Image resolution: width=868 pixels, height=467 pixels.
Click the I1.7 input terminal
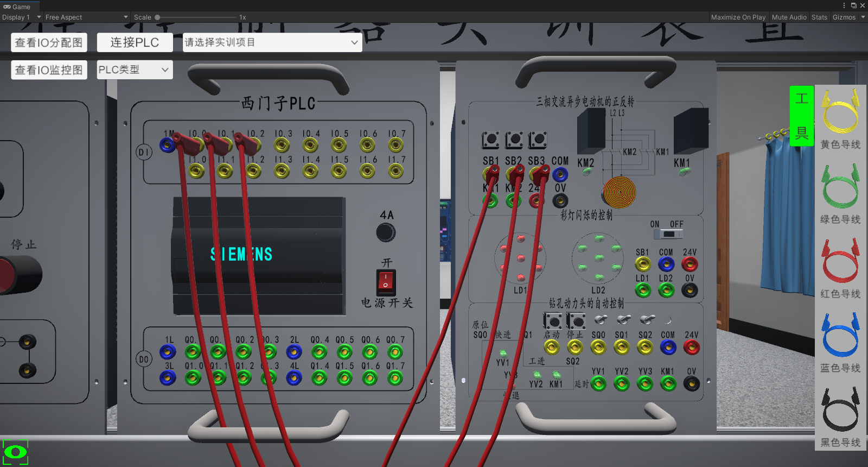point(395,171)
